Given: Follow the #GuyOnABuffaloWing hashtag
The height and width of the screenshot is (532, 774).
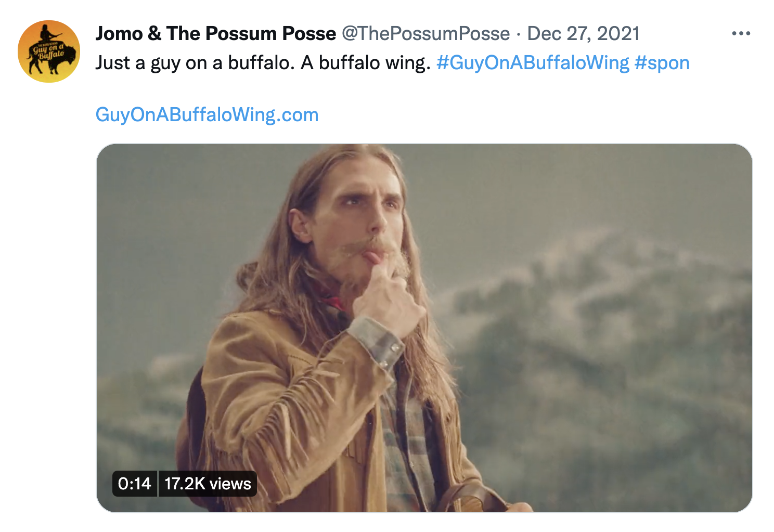Looking at the screenshot, I should click(x=533, y=63).
